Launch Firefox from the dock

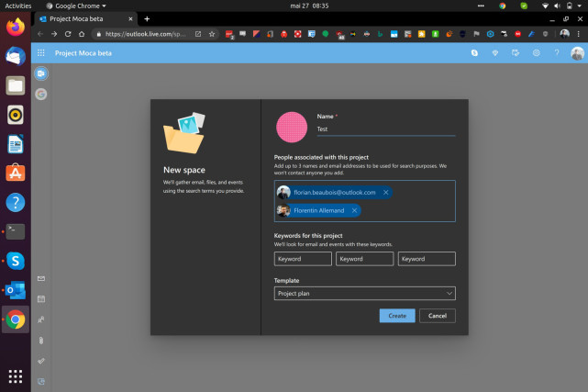coord(16,27)
